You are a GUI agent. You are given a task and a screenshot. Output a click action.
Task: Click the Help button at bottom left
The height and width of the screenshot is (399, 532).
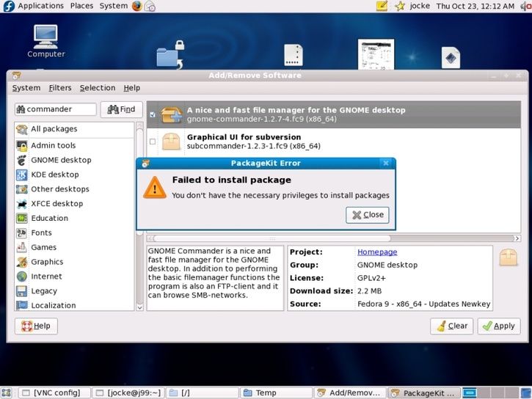click(x=36, y=326)
